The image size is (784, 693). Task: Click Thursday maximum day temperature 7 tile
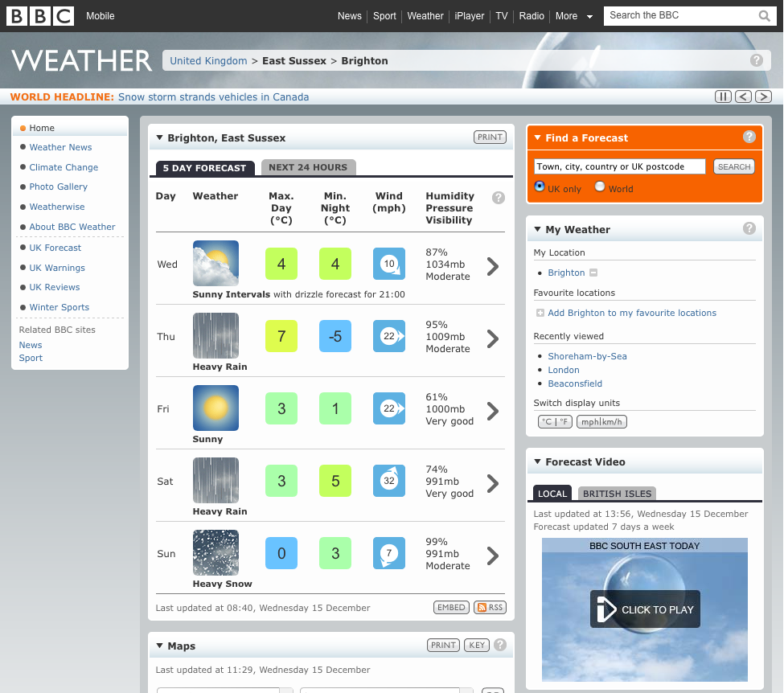coord(281,336)
